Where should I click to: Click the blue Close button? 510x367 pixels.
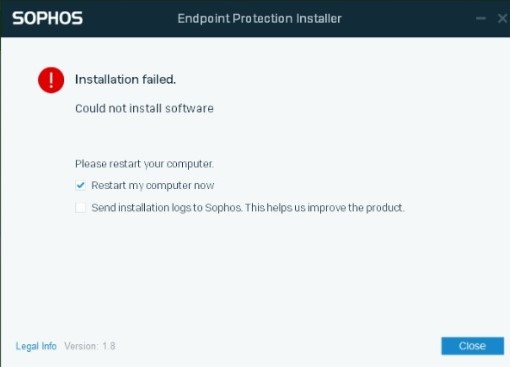[x=473, y=346]
